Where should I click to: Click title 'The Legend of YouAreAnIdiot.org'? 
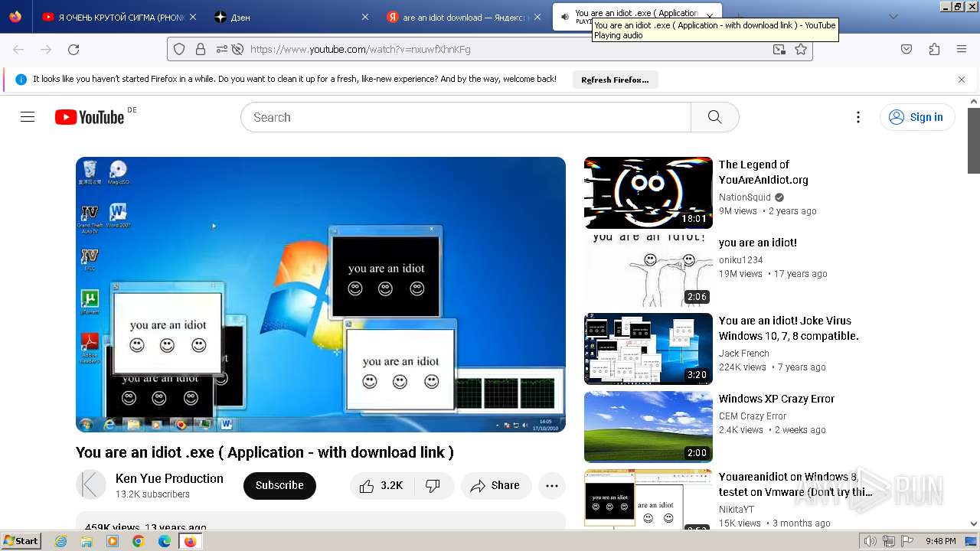pos(763,172)
